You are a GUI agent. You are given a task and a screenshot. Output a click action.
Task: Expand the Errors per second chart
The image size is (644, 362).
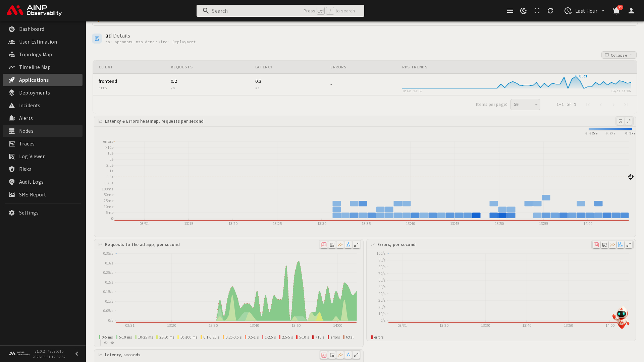[629, 245]
